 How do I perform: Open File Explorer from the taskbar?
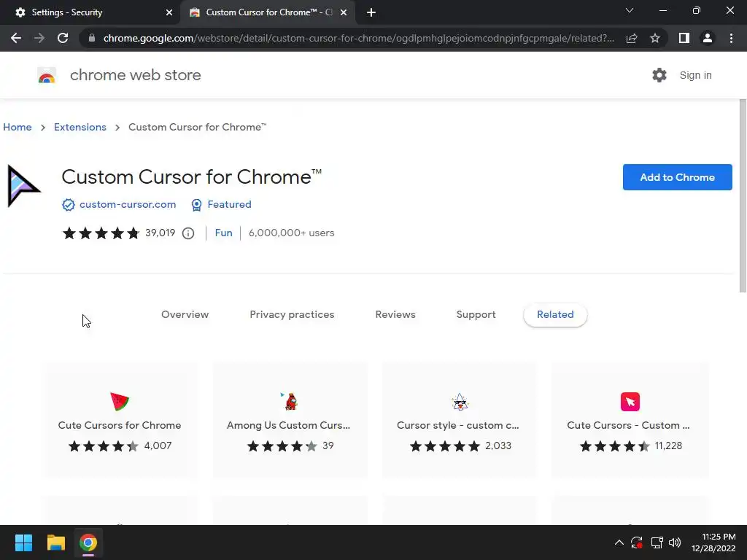tap(55, 542)
